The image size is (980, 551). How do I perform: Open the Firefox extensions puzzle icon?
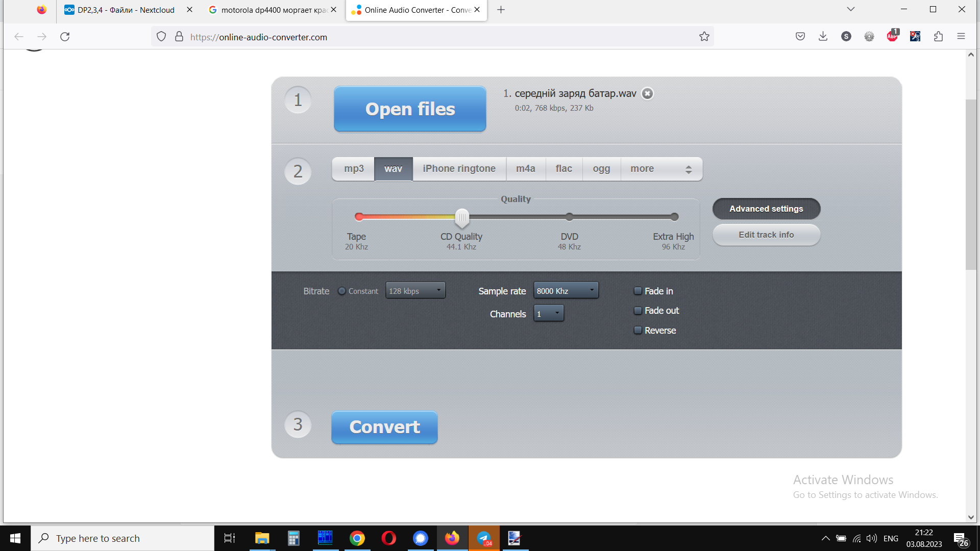[938, 36]
